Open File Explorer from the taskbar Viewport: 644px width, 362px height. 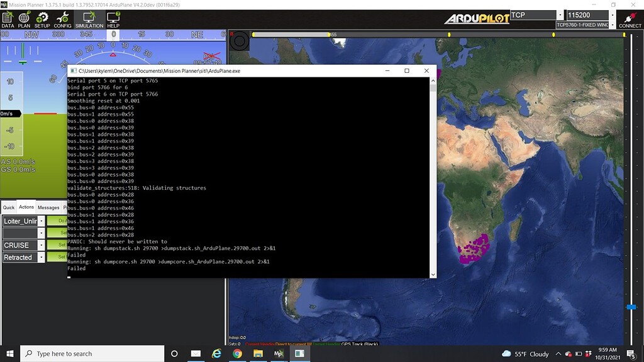coord(258,354)
